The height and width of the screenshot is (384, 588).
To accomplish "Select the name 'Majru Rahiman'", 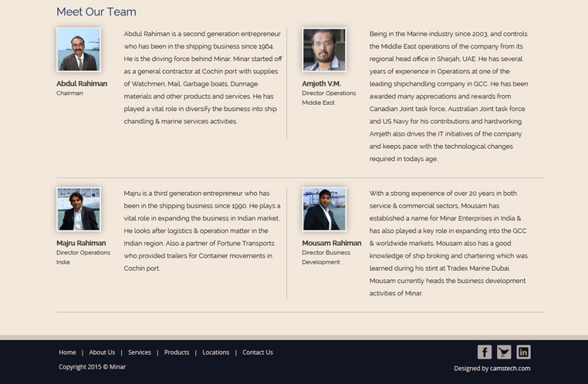I will [81, 243].
